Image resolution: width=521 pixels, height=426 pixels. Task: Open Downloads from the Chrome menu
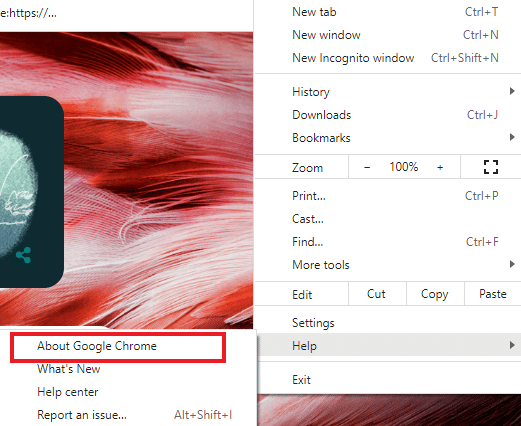388,115
